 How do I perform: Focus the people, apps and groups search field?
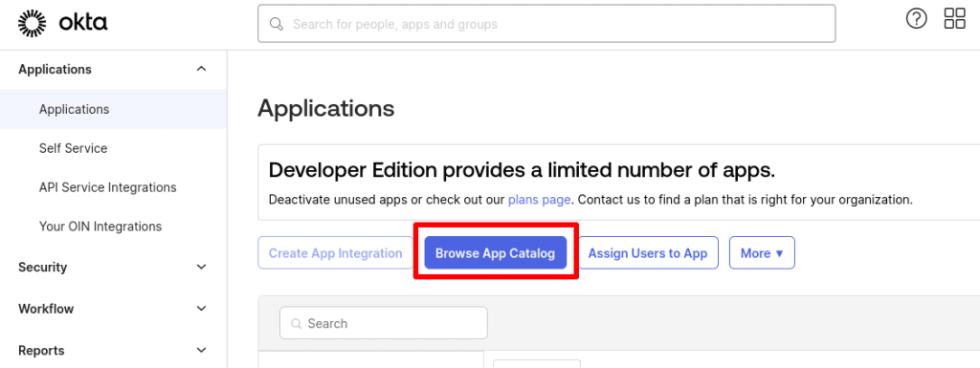pyautogui.click(x=546, y=24)
